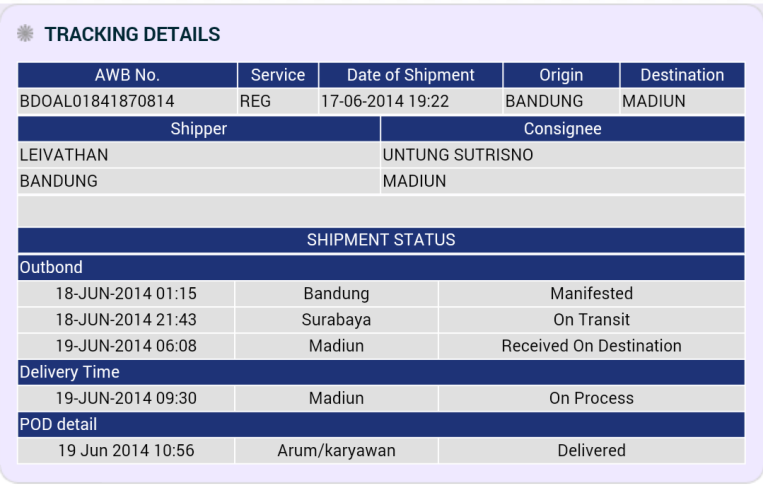Click the Origin column header
The image size is (763, 488).
(561, 75)
